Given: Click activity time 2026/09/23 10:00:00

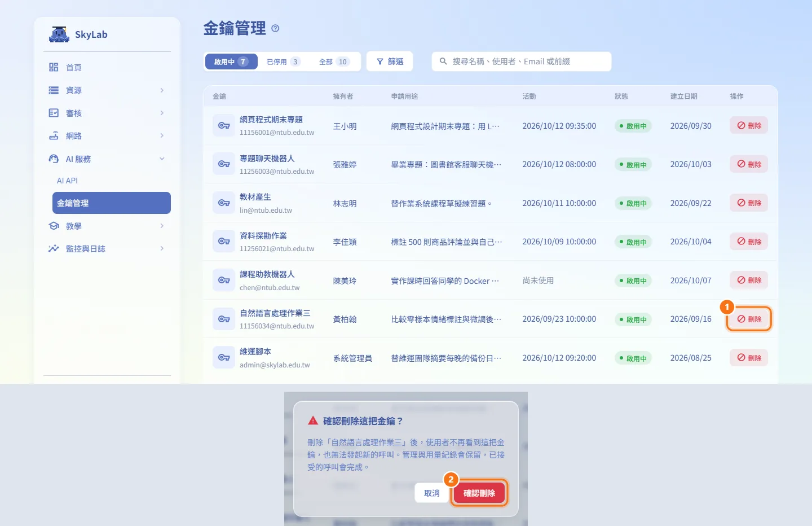Looking at the screenshot, I should point(559,319).
